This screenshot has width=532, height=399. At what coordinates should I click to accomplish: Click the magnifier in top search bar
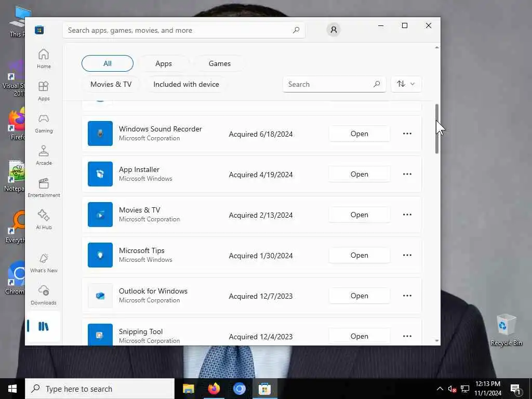pyautogui.click(x=296, y=30)
